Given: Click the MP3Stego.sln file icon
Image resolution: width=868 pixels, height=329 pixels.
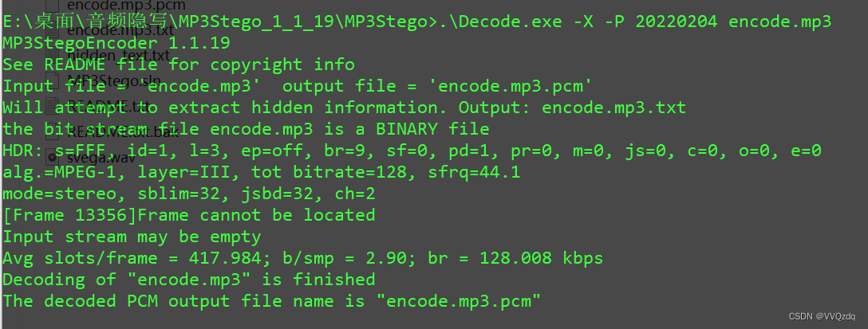Looking at the screenshot, I should click(53, 80).
